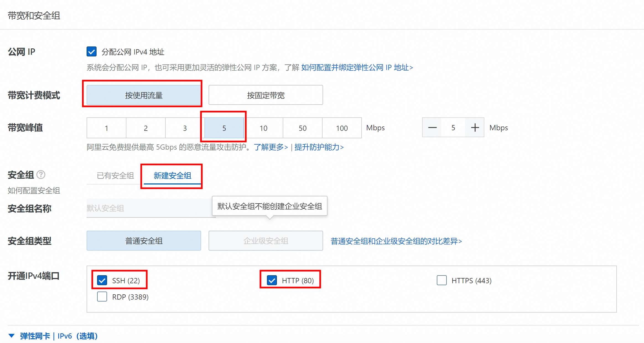
Task: Select 普通安全组 security group type
Action: point(144,241)
